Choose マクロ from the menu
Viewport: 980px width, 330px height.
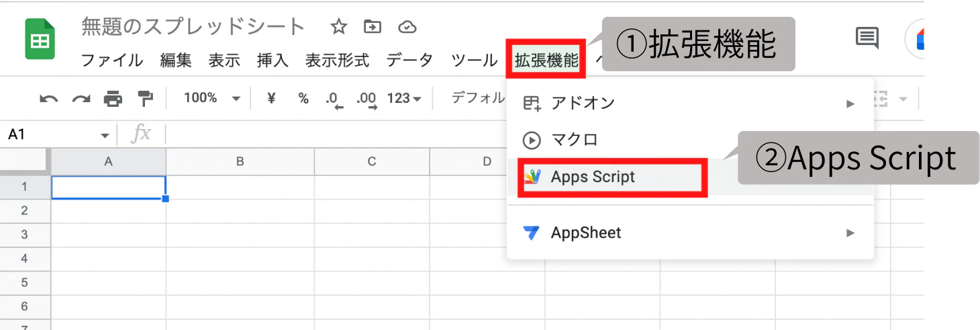[690, 140]
